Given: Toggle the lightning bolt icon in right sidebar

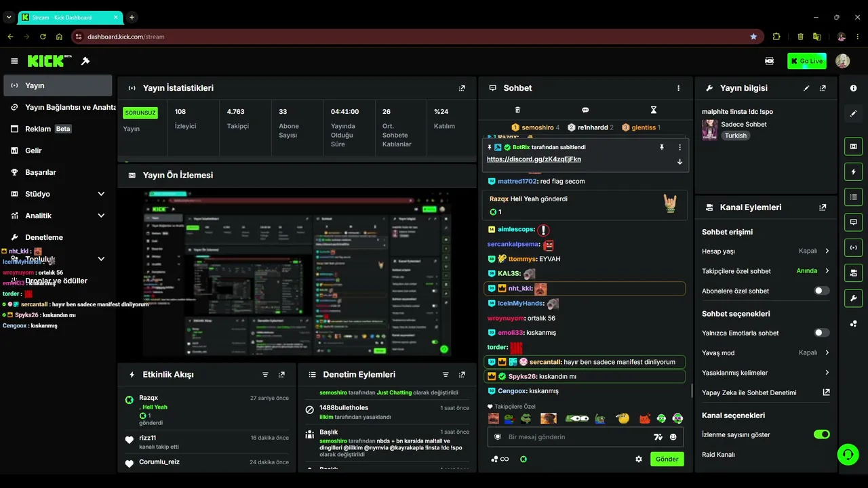Looking at the screenshot, I should click(853, 171).
